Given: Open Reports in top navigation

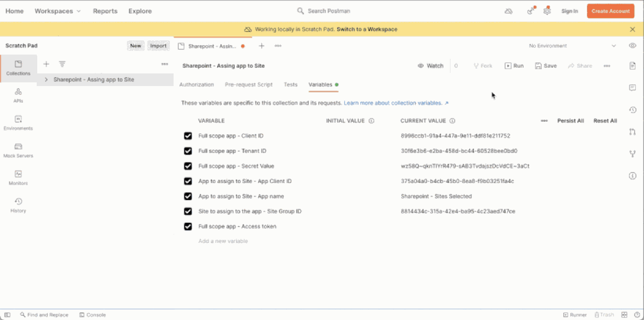Looking at the screenshot, I should pos(105,11).
